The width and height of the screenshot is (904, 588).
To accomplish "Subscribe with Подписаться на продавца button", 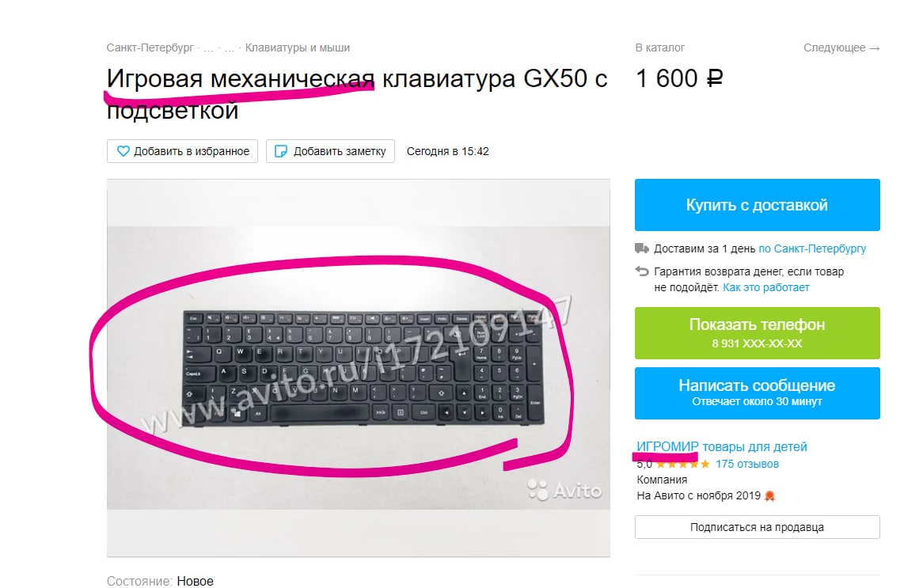I will [757, 527].
